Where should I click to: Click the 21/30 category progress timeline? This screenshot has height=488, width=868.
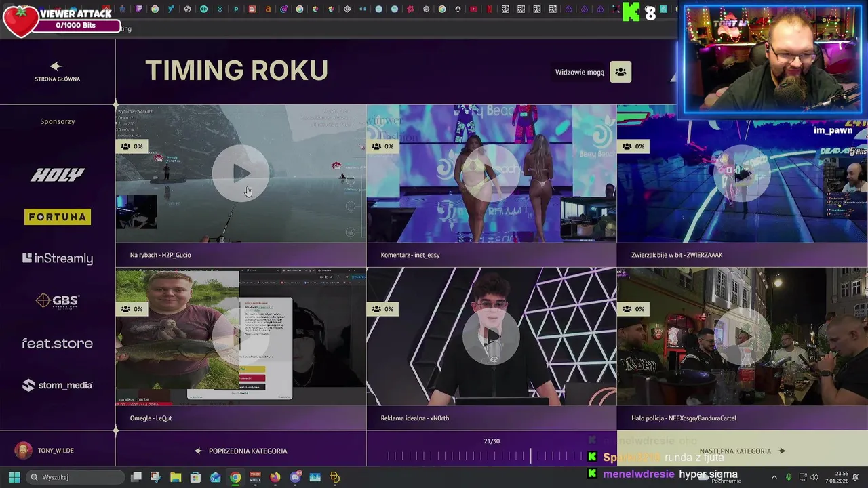(492, 456)
